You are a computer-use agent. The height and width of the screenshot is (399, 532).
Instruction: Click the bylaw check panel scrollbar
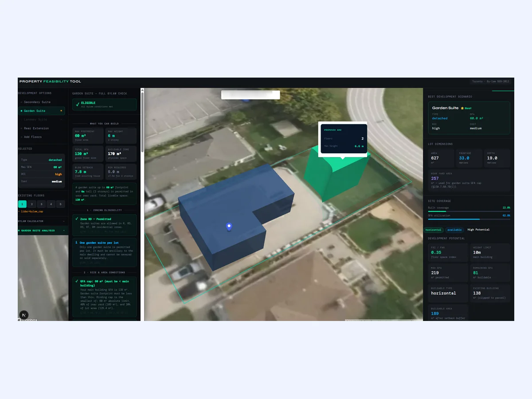tap(142, 122)
